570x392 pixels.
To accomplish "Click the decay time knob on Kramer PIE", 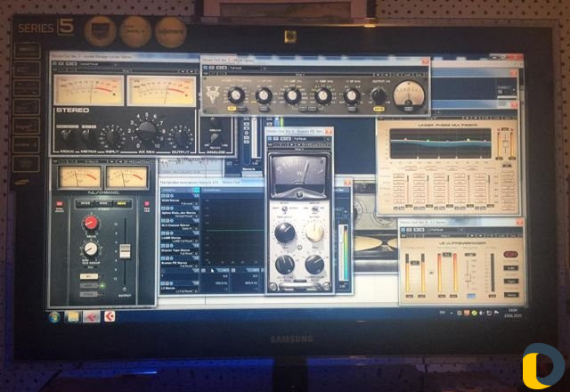I will [x=285, y=265].
